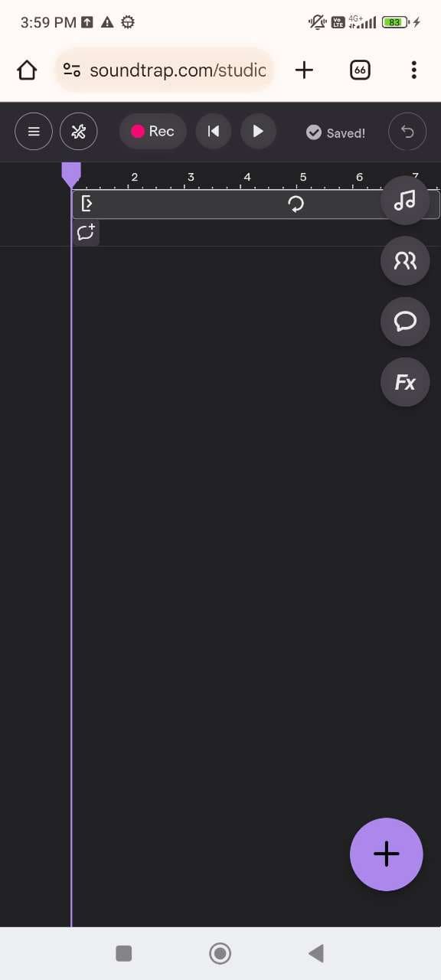Viewport: 441px width, 980px height.
Task: Click the track header play arrow icon
Action: [87, 204]
